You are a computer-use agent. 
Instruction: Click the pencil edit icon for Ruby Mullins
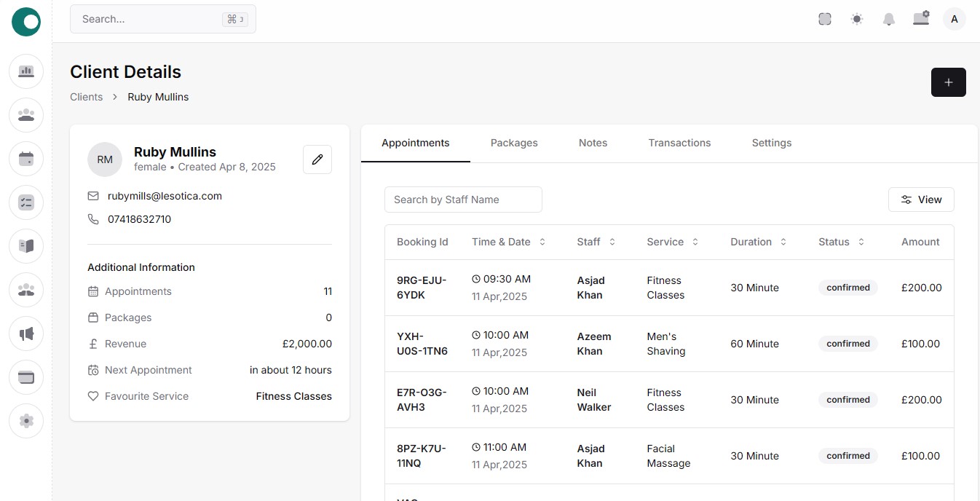click(317, 159)
